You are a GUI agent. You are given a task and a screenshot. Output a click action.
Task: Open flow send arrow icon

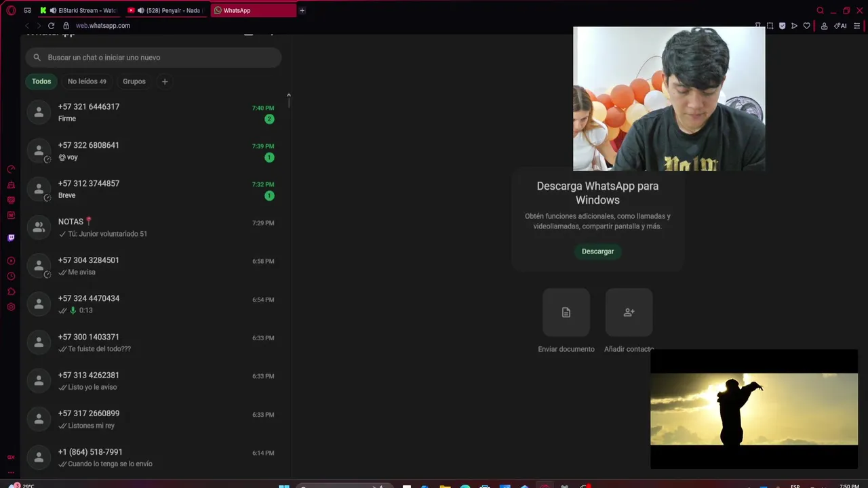(x=794, y=26)
